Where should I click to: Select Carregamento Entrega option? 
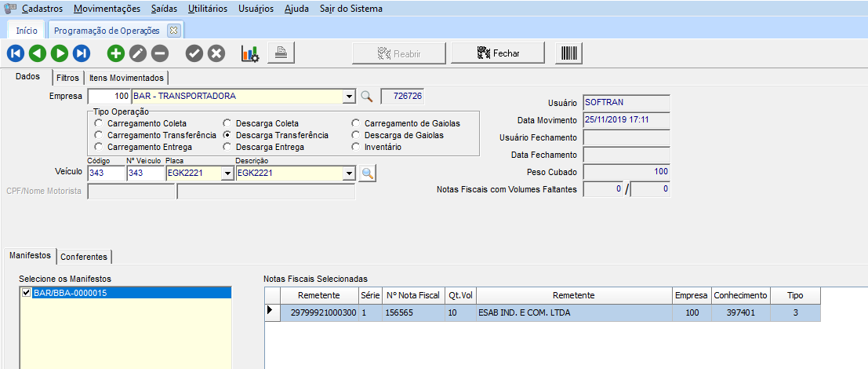99,147
